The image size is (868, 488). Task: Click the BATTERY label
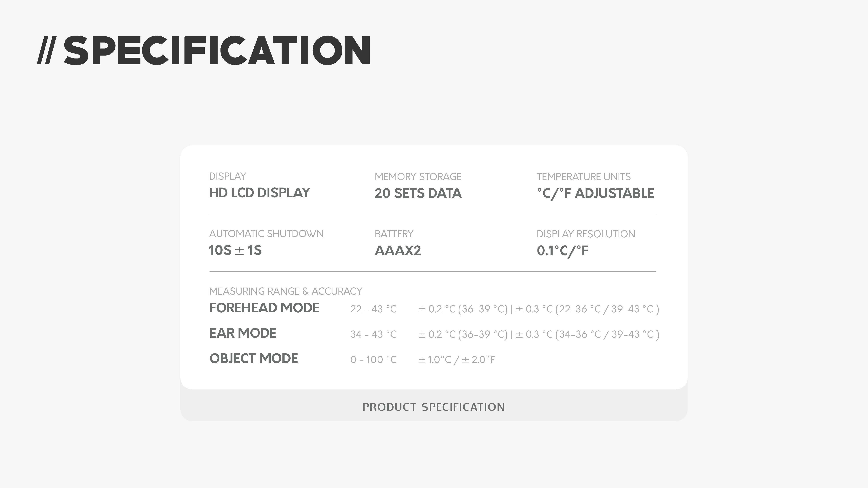click(x=394, y=234)
